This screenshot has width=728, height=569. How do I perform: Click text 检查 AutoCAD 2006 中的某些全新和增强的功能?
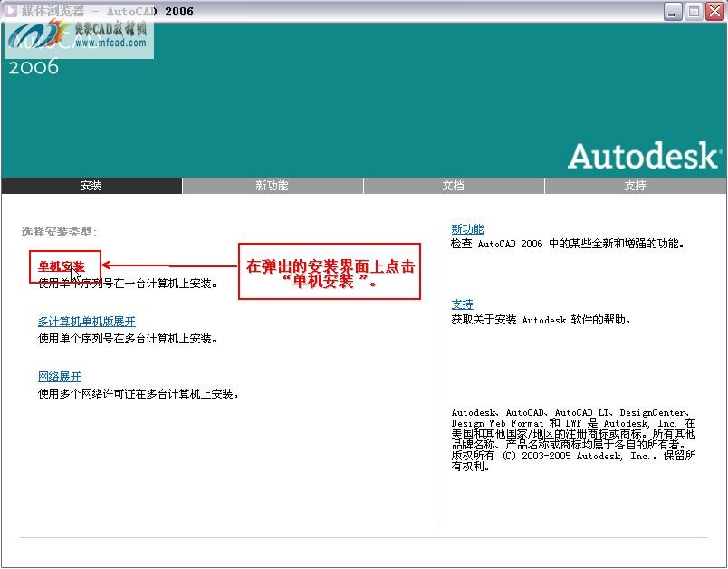pyautogui.click(x=568, y=244)
